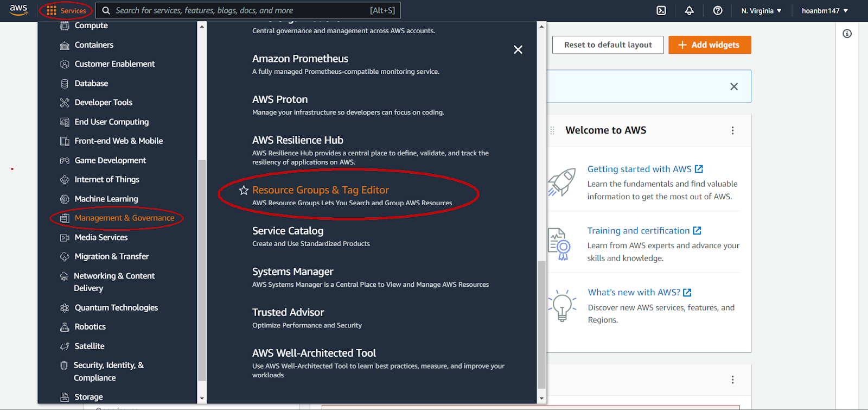Click the Media Services icon

tap(65, 238)
